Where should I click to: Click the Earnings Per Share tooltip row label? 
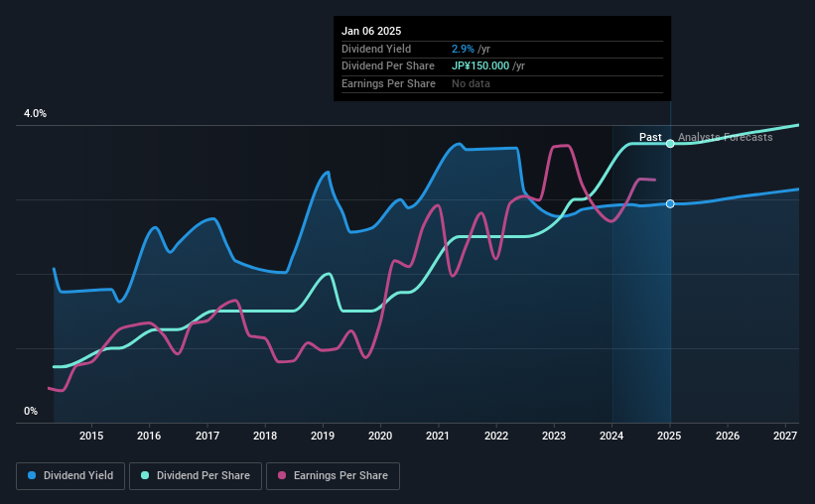[x=388, y=83]
